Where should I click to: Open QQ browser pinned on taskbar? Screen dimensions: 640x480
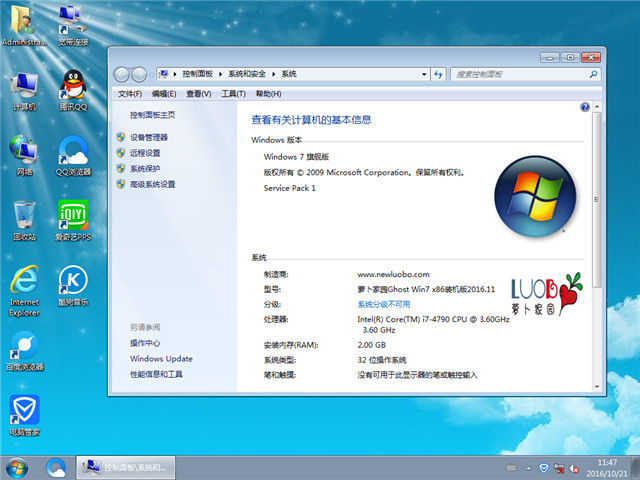click(56, 468)
